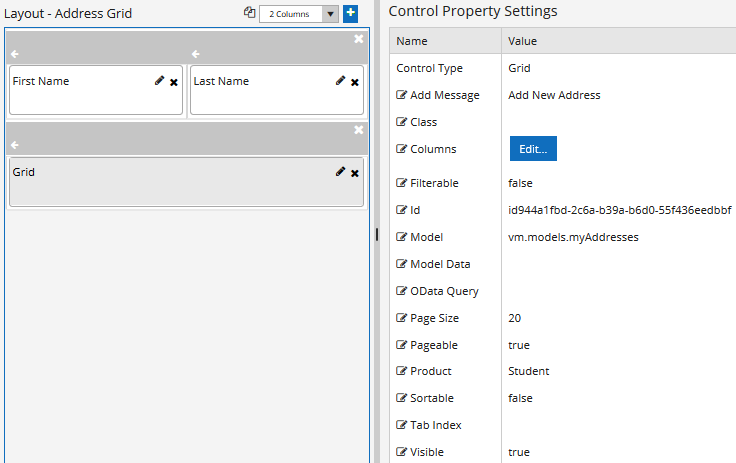736x463 pixels.
Task: Remove the First Name control
Action: coord(174,82)
